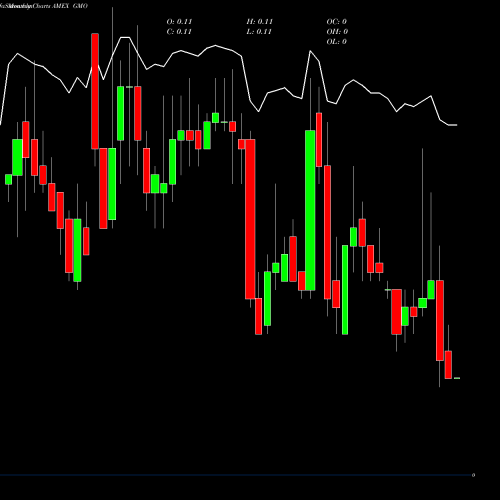Screen dimensions: 500x500
Task: Select the 'L: 0.11' low value
Action: click(x=259, y=32)
